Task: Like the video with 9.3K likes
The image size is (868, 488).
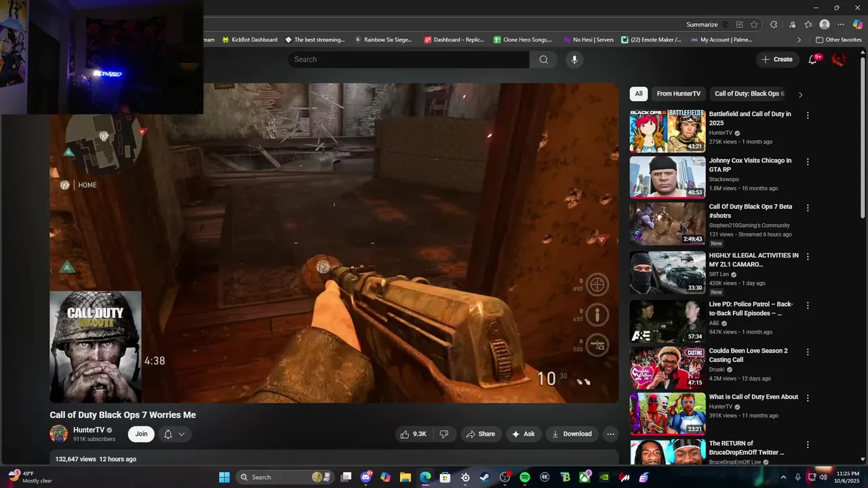Action: click(x=413, y=434)
